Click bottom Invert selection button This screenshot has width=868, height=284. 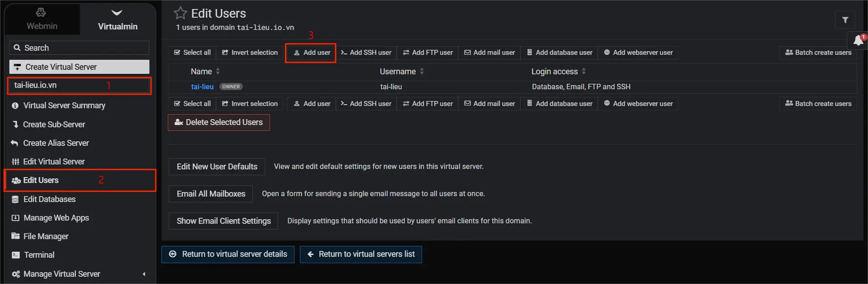pyautogui.click(x=250, y=104)
